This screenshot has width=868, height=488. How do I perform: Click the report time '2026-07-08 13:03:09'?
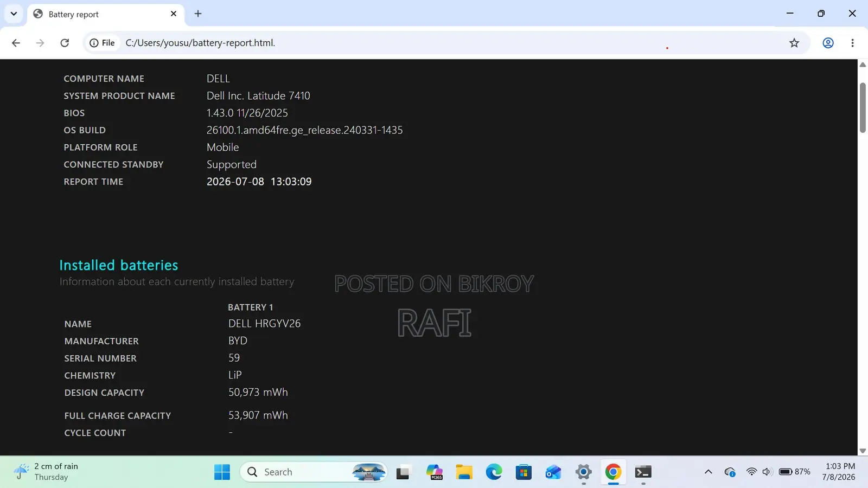tap(259, 182)
